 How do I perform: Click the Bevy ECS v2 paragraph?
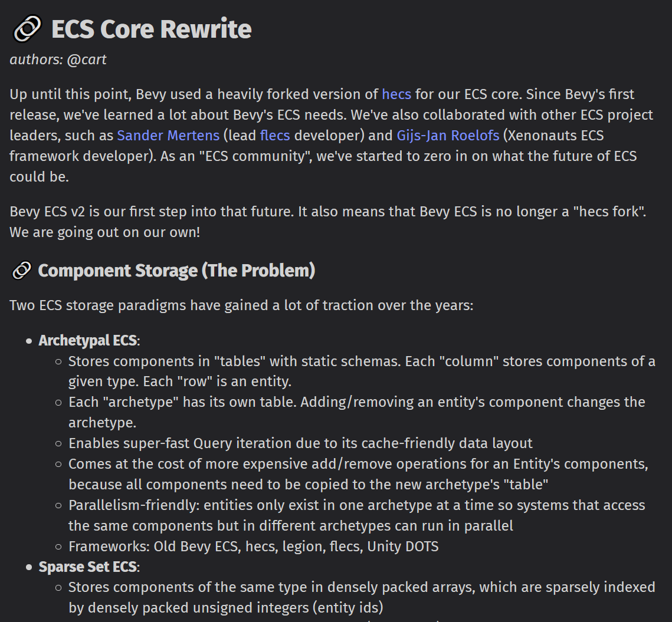click(x=328, y=222)
